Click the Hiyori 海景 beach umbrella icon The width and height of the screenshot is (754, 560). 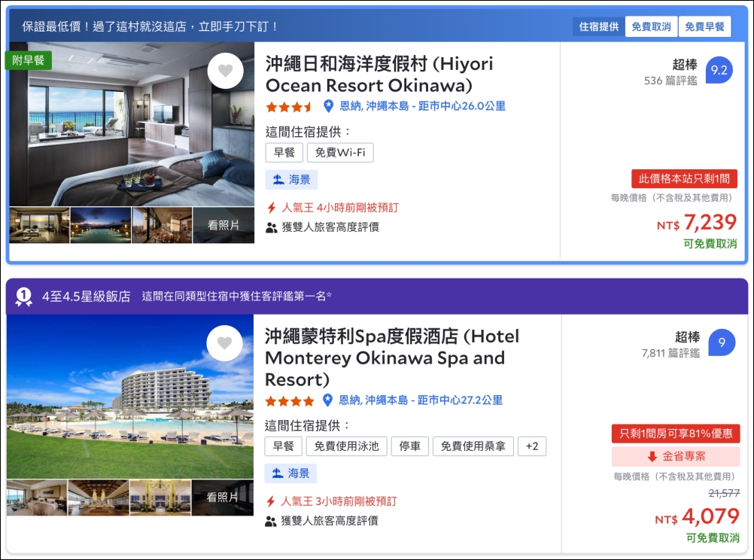tap(278, 180)
